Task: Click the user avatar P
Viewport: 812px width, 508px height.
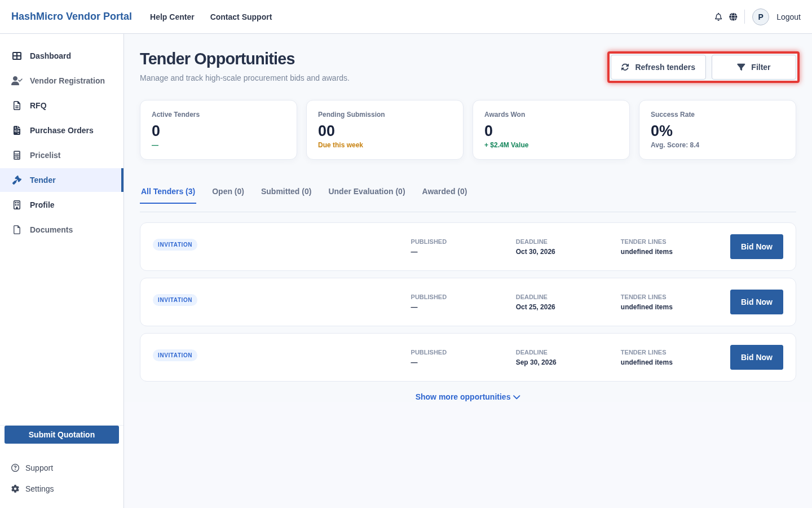Action: click(x=761, y=17)
